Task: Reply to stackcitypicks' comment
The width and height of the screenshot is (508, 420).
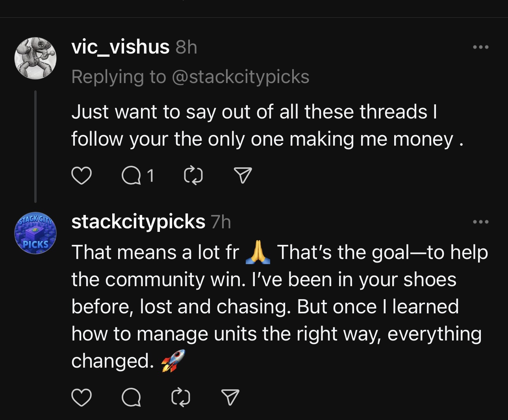Action: pos(132,399)
